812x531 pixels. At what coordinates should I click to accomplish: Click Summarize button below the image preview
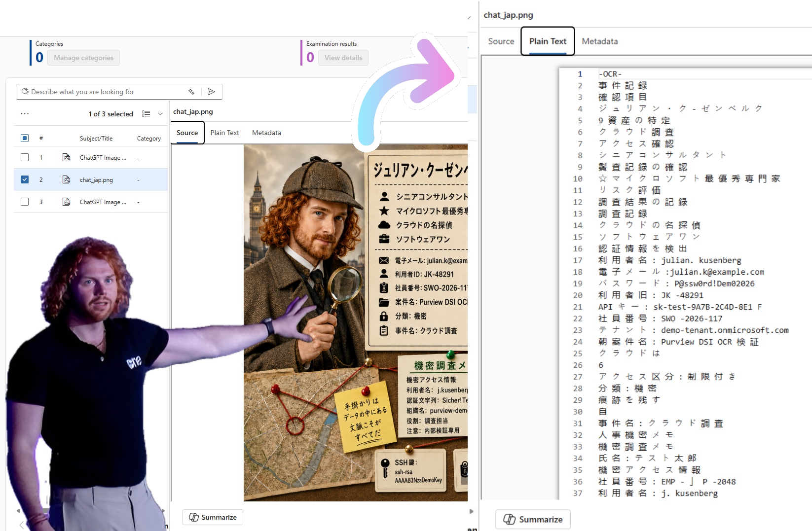pyautogui.click(x=213, y=517)
